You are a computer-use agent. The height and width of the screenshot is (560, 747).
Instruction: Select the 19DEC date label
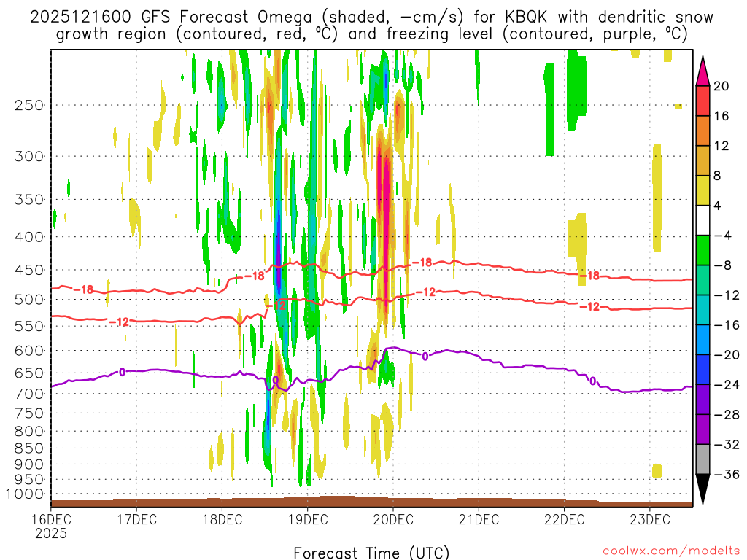[308, 519]
